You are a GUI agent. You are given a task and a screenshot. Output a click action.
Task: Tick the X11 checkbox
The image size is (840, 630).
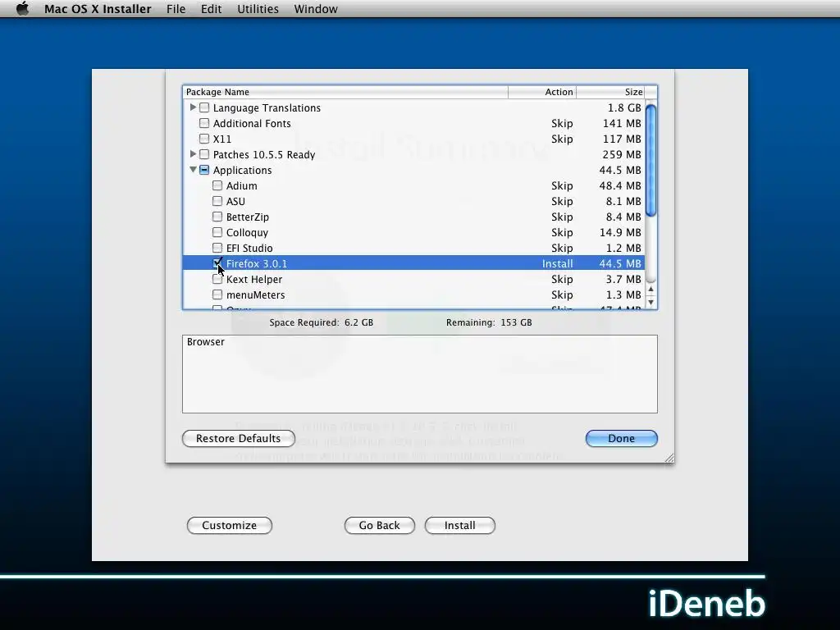pos(204,139)
